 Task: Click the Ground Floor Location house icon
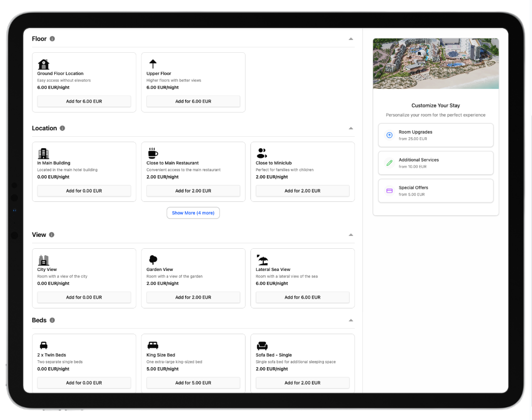coord(43,64)
